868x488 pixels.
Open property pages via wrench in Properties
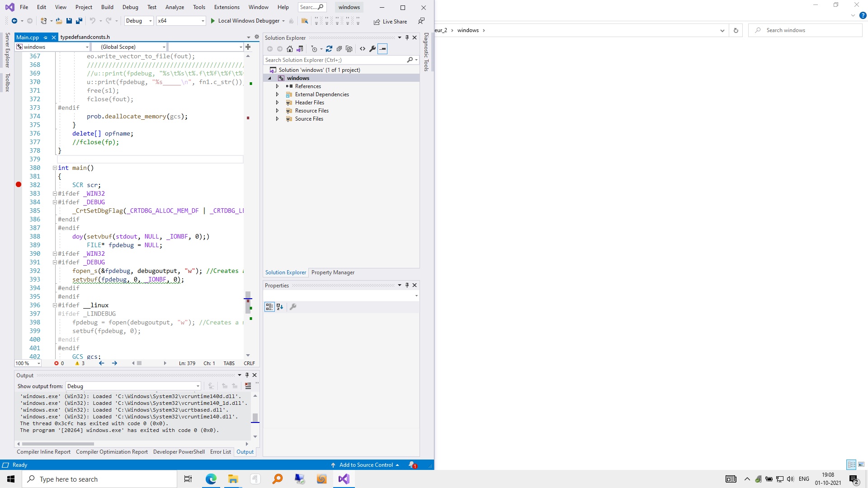coord(293,307)
